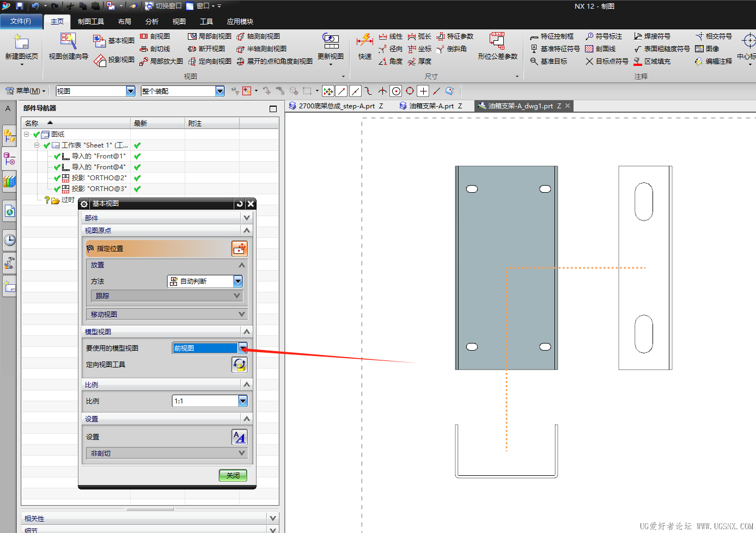Select the Break-out Section View (局部剖视图) tool
The height and width of the screenshot is (533, 756).
210,36
